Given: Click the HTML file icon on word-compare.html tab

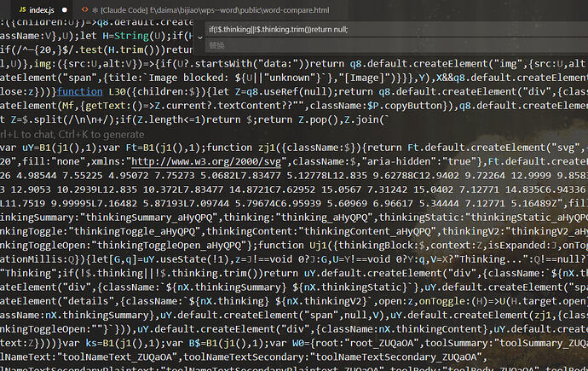Looking at the screenshot, I should tap(84, 9).
